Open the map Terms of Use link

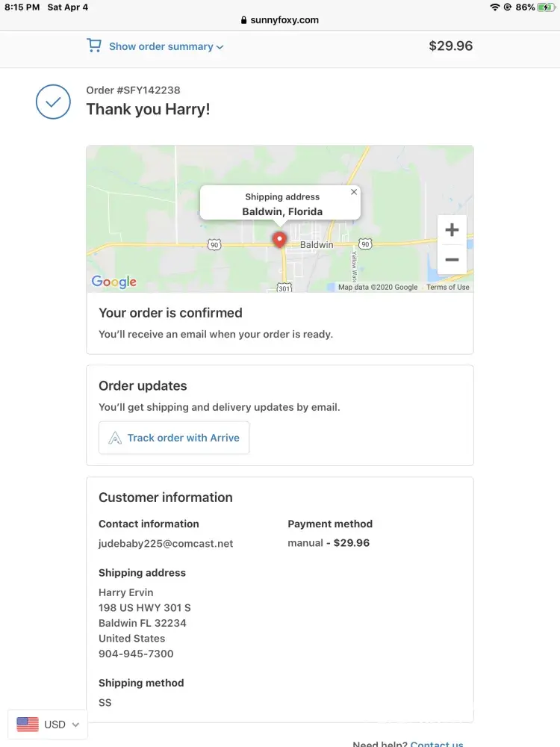tap(447, 287)
